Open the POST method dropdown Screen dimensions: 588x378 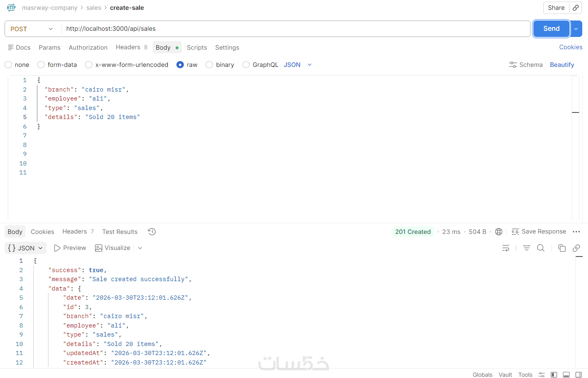point(32,29)
